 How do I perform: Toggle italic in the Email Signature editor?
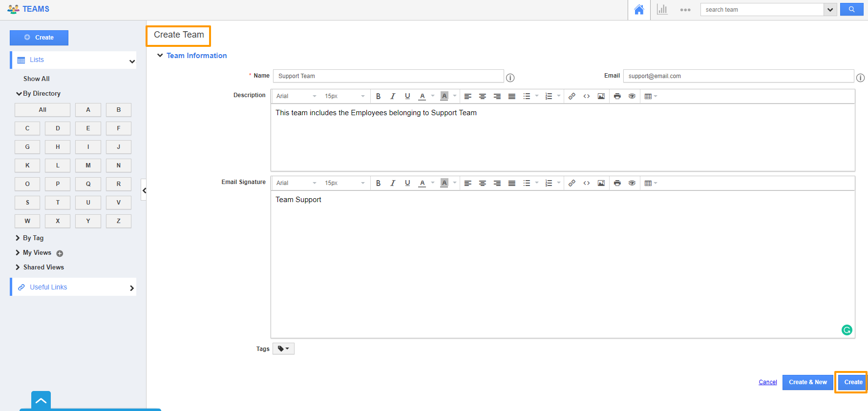point(393,183)
